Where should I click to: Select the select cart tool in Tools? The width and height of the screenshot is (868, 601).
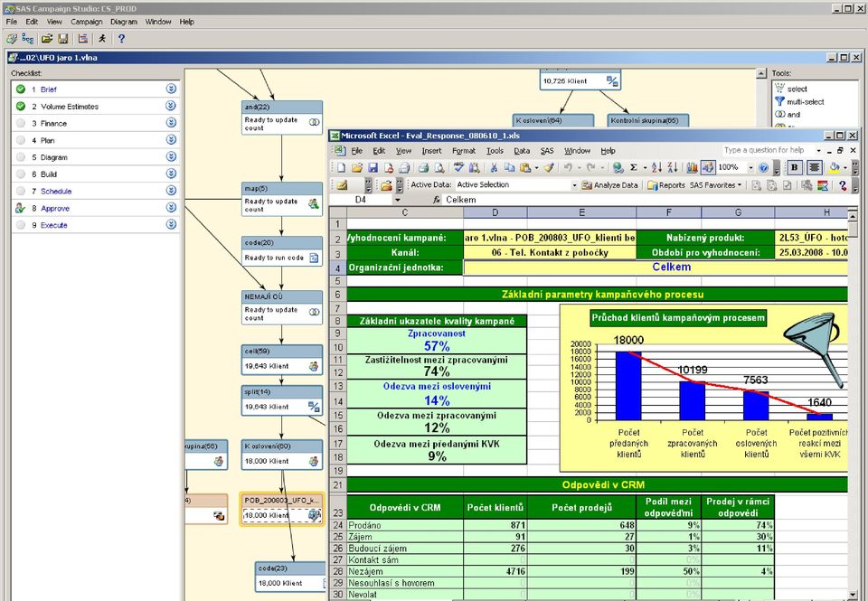[x=791, y=89]
